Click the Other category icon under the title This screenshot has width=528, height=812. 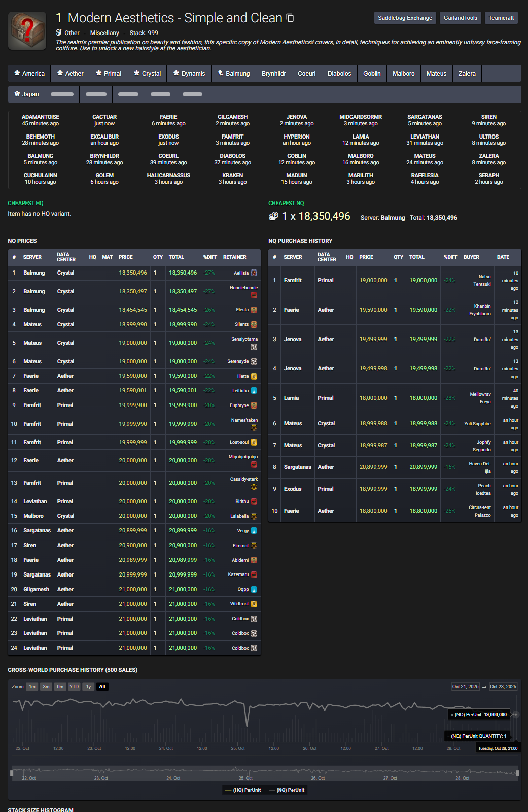point(59,32)
